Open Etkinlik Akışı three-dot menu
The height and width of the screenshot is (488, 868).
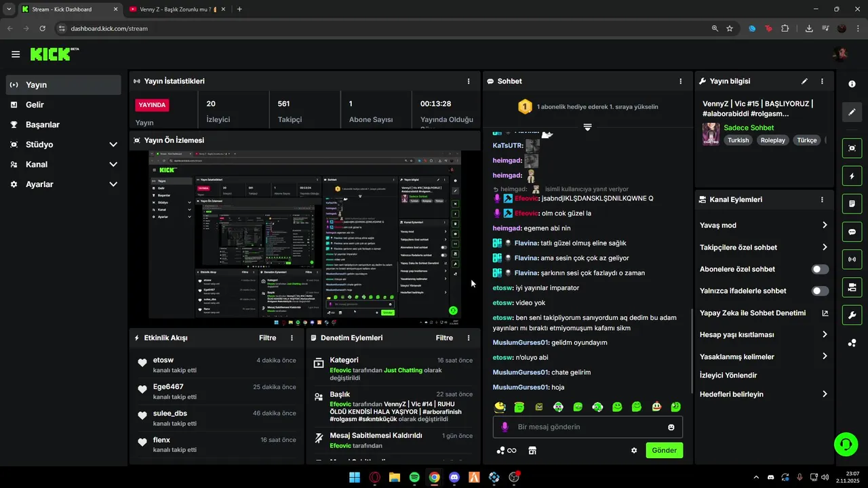point(292,338)
